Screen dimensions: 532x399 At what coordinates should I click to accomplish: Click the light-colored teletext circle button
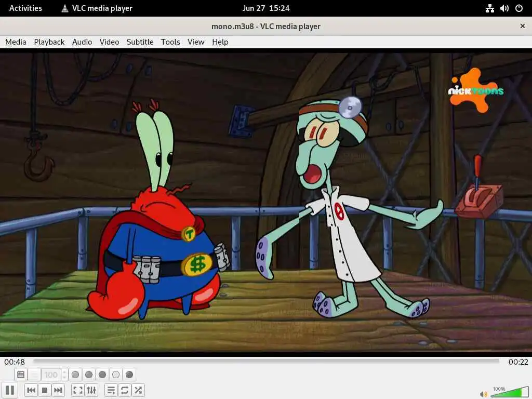tap(116, 375)
